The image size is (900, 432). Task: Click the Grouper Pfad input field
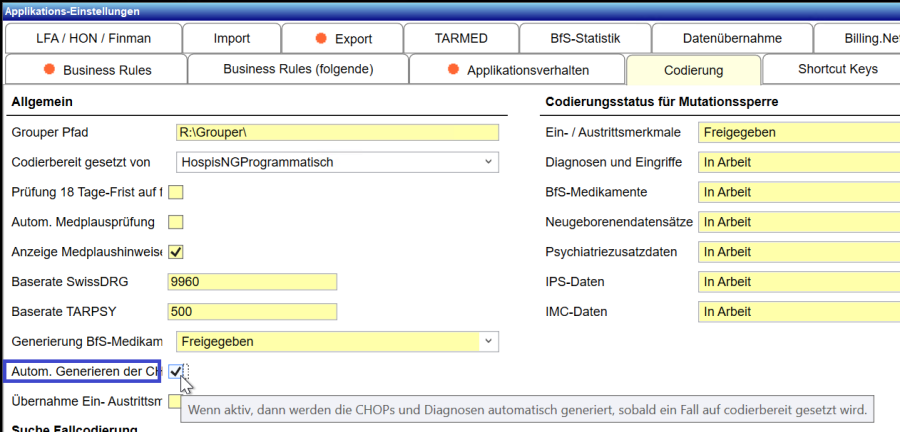[x=336, y=132]
